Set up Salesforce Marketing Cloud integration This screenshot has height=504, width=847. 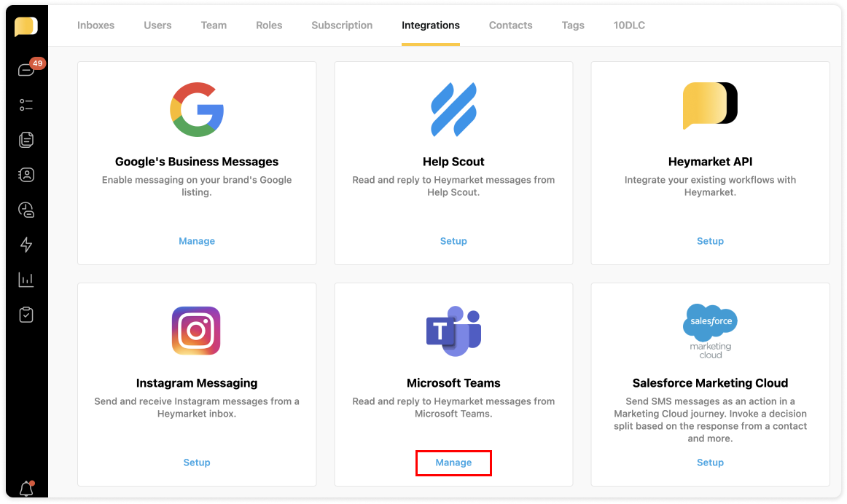pyautogui.click(x=711, y=462)
